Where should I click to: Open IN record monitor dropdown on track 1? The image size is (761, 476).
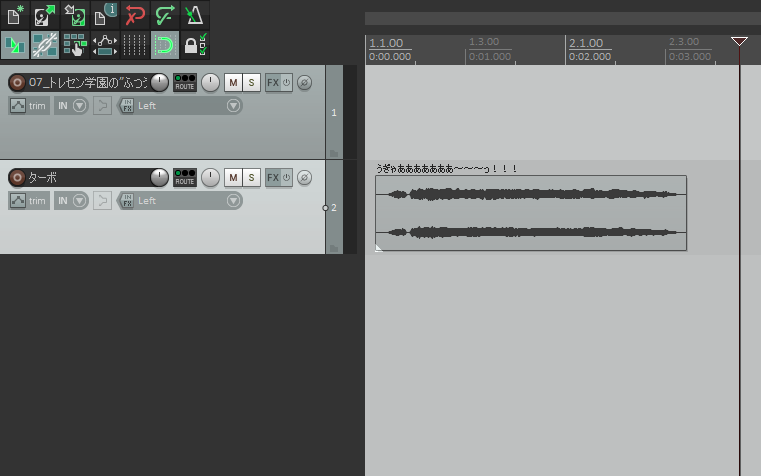(x=71, y=106)
